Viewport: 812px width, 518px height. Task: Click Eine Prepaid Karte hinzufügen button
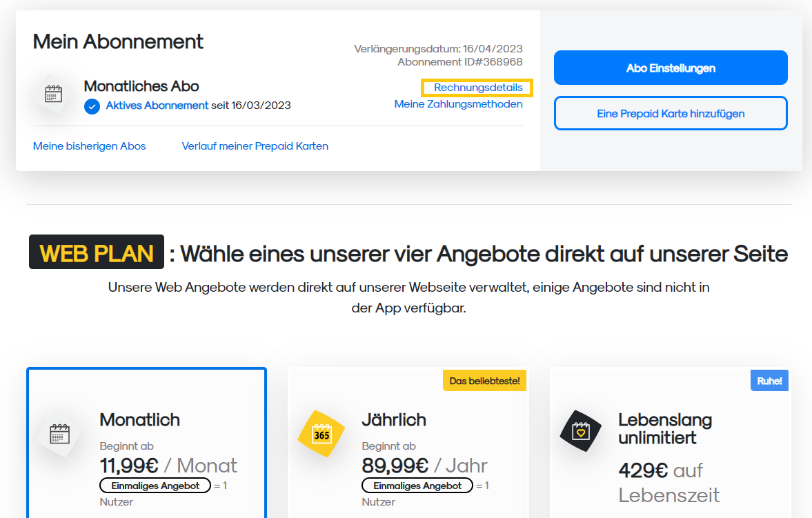pos(671,113)
